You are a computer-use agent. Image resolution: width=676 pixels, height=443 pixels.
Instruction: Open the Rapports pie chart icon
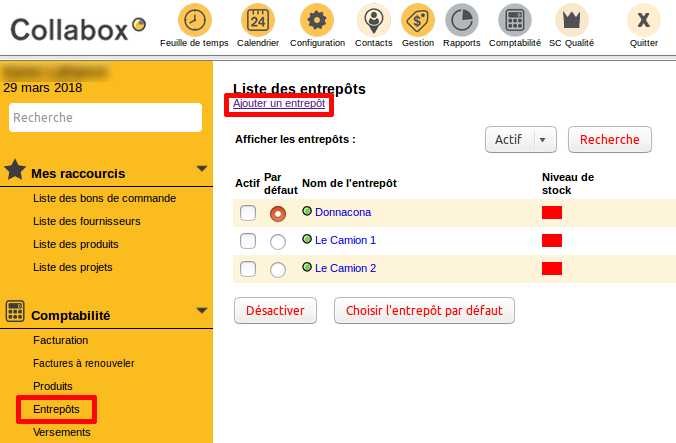(461, 20)
